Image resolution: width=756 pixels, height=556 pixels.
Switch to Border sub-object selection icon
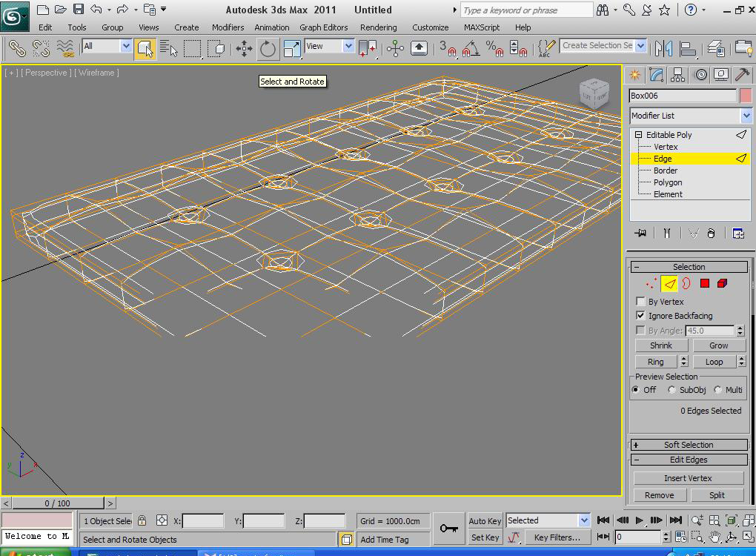[686, 283]
